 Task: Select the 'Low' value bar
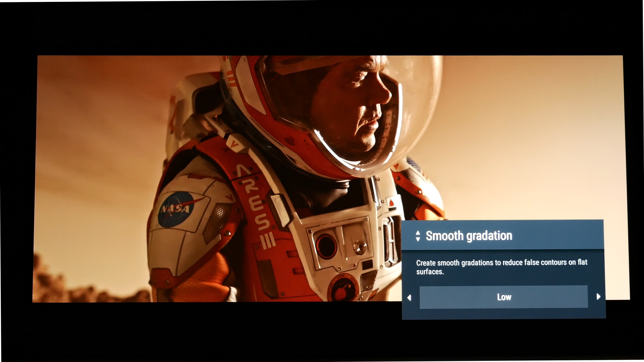(x=503, y=297)
